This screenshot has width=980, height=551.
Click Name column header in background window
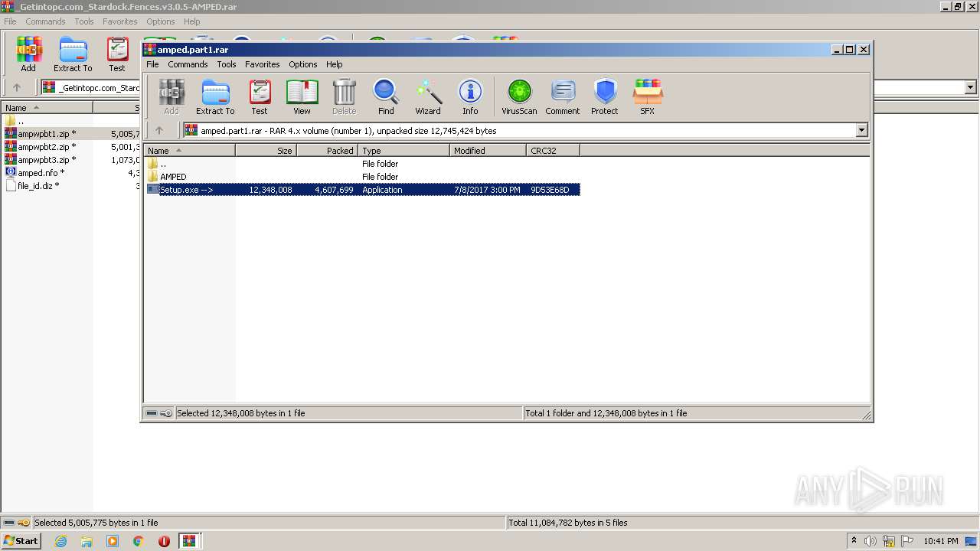(x=46, y=108)
